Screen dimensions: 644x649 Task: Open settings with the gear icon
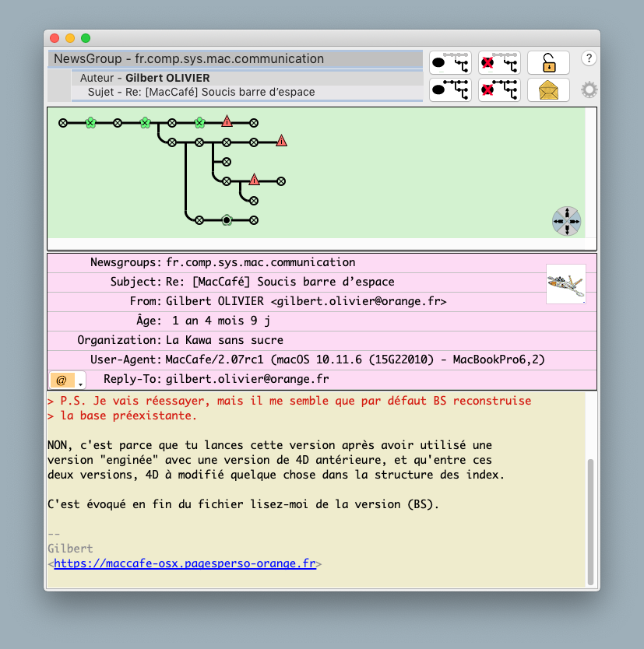pos(589,90)
